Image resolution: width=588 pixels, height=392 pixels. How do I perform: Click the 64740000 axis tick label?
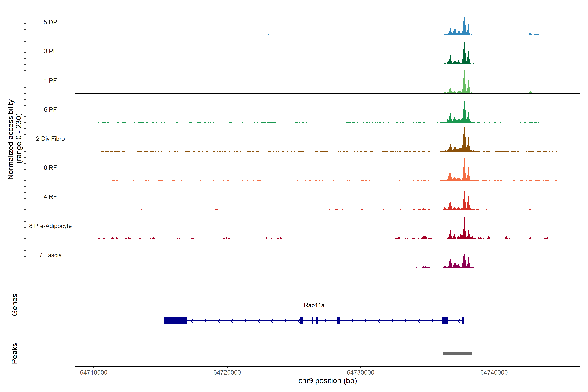(x=494, y=372)
